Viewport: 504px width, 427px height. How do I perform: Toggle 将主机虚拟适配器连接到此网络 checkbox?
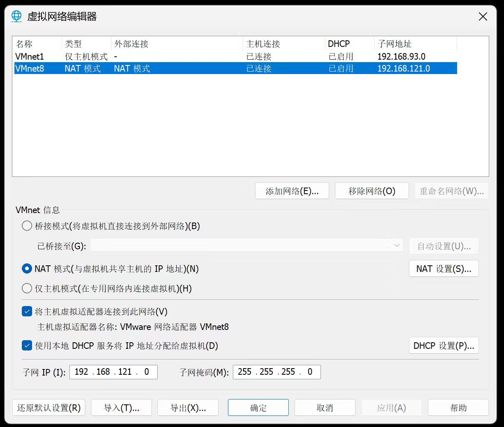[27, 311]
